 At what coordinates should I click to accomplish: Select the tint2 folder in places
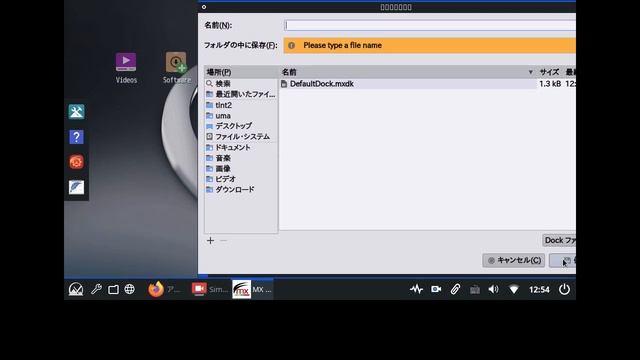(x=241, y=105)
